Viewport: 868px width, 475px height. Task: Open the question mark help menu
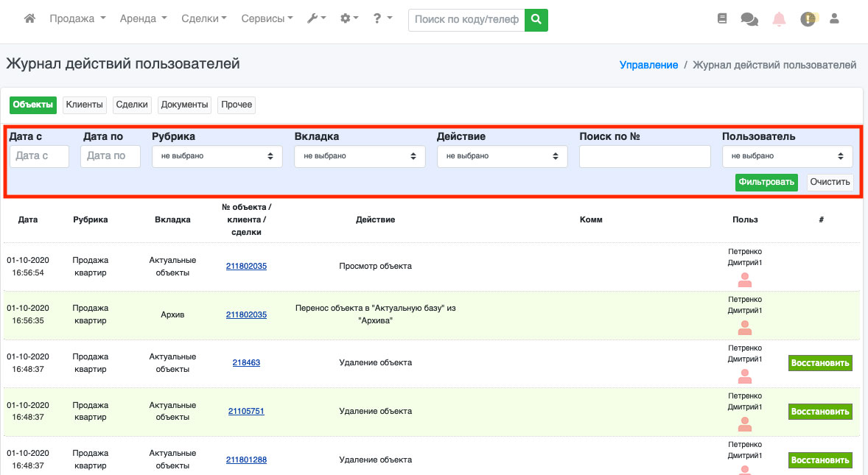click(382, 19)
